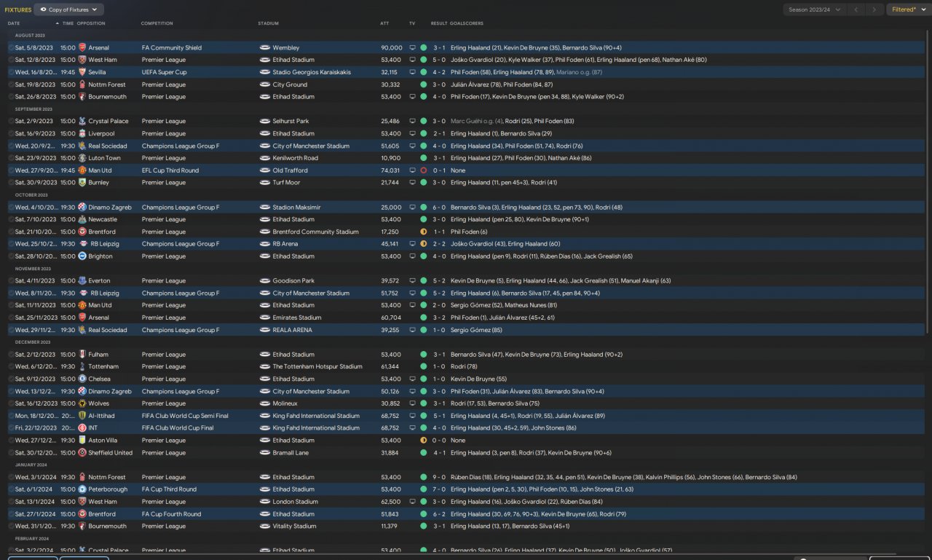This screenshot has width=932, height=560.
Task: Tick the select circle for the Sat, 6/1/2024 fixture
Action: pos(11,489)
